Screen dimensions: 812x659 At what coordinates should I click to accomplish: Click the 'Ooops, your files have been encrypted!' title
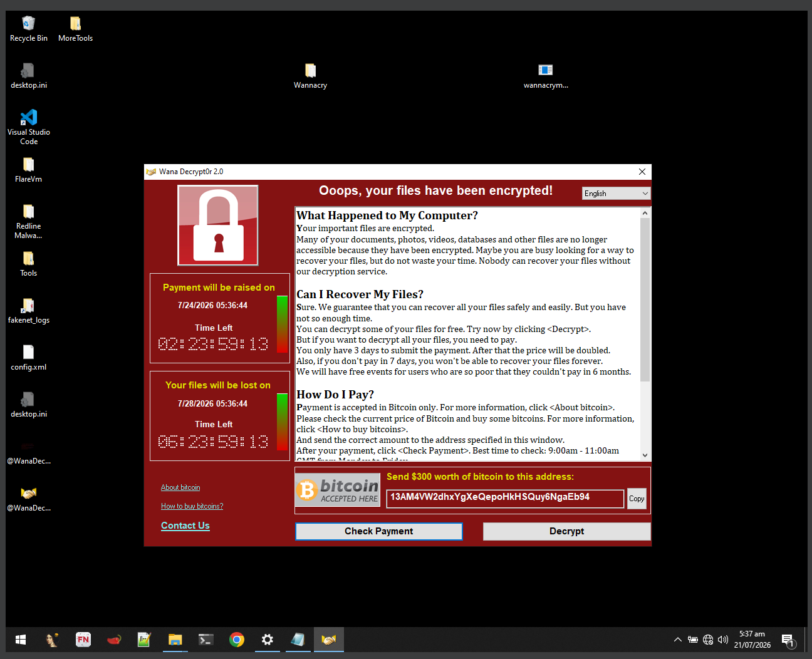[x=435, y=190]
